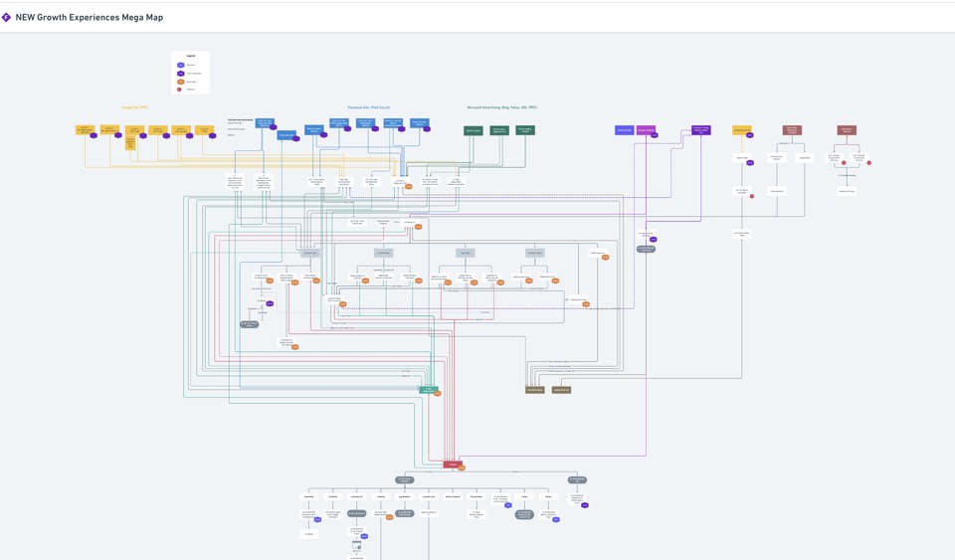Click the dark purple hexagon icon in the legend
955x560 pixels.
[181, 74]
